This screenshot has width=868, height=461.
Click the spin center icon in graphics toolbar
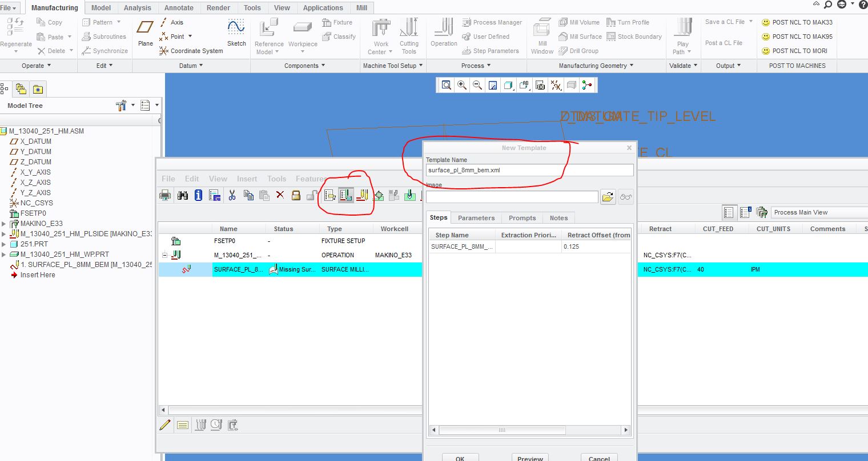point(587,86)
